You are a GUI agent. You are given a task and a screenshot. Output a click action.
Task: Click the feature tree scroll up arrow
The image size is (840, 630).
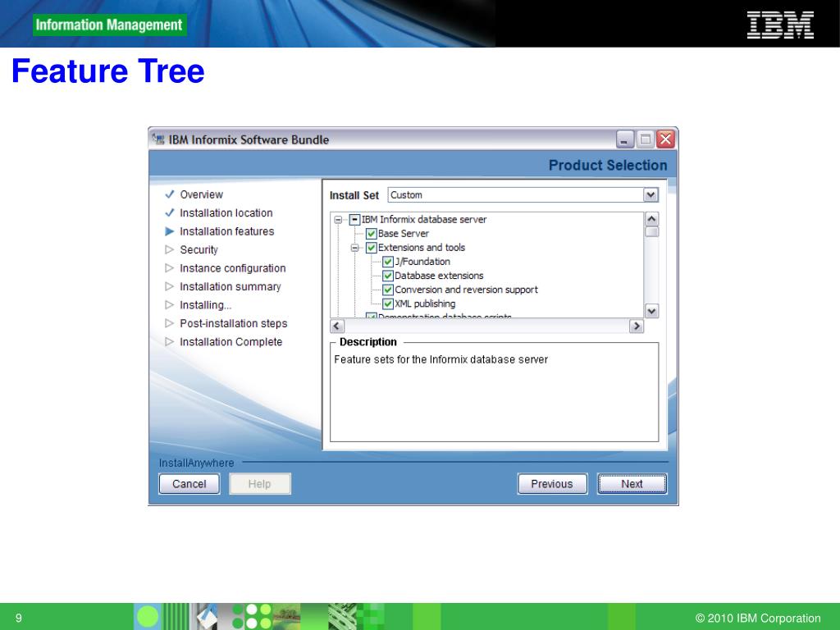651,218
